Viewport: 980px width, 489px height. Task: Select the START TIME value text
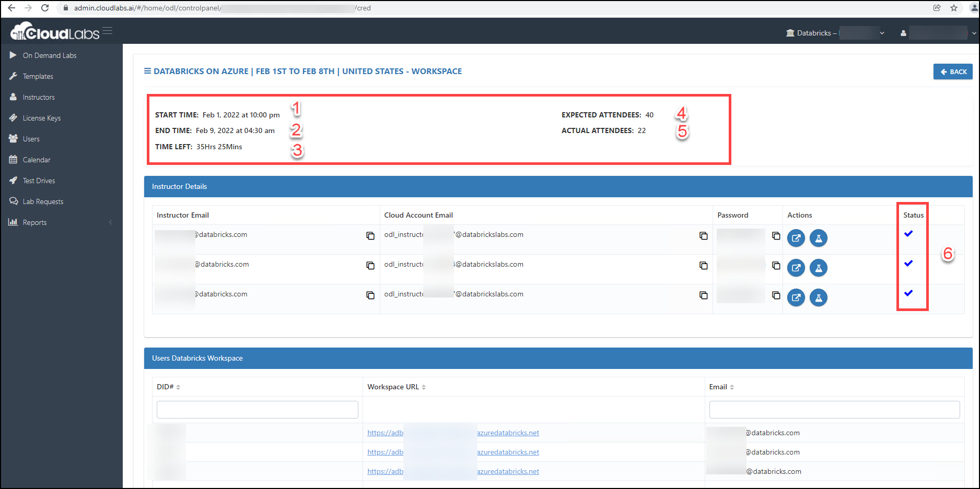[x=241, y=115]
